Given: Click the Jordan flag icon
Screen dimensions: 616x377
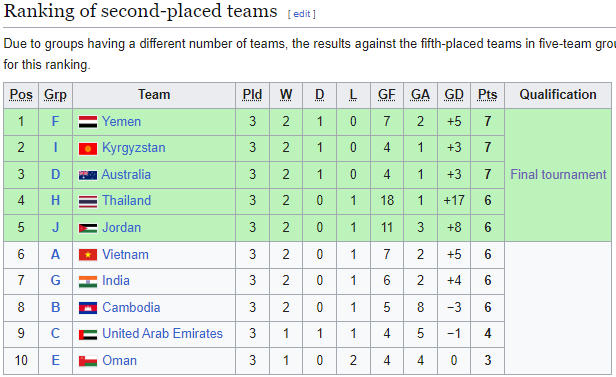Looking at the screenshot, I should click(88, 228).
